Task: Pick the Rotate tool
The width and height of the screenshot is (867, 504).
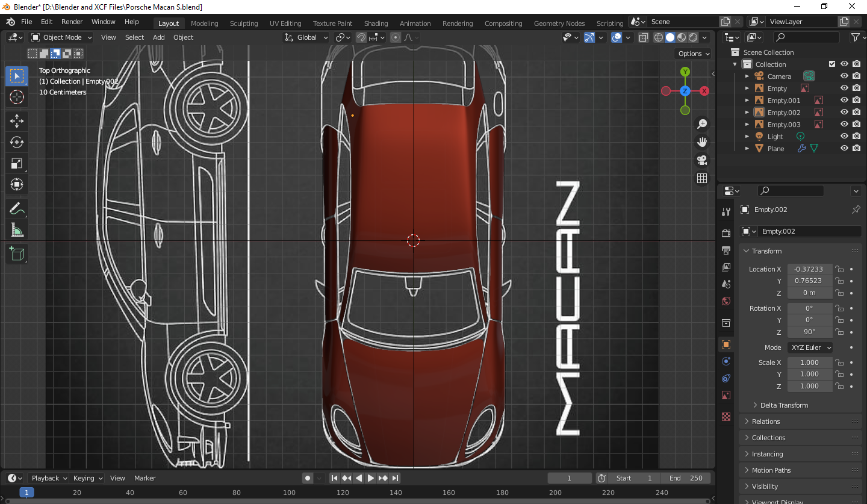Action: [17, 142]
